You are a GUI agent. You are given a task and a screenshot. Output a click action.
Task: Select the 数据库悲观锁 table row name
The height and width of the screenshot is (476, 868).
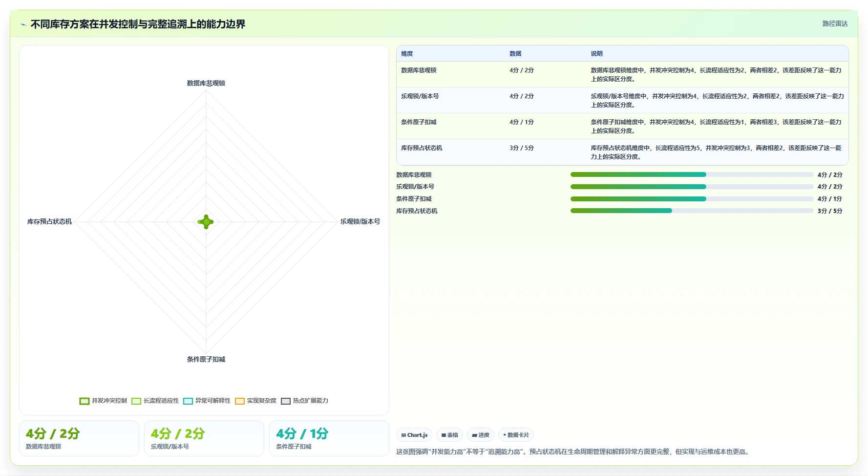pyautogui.click(x=419, y=70)
